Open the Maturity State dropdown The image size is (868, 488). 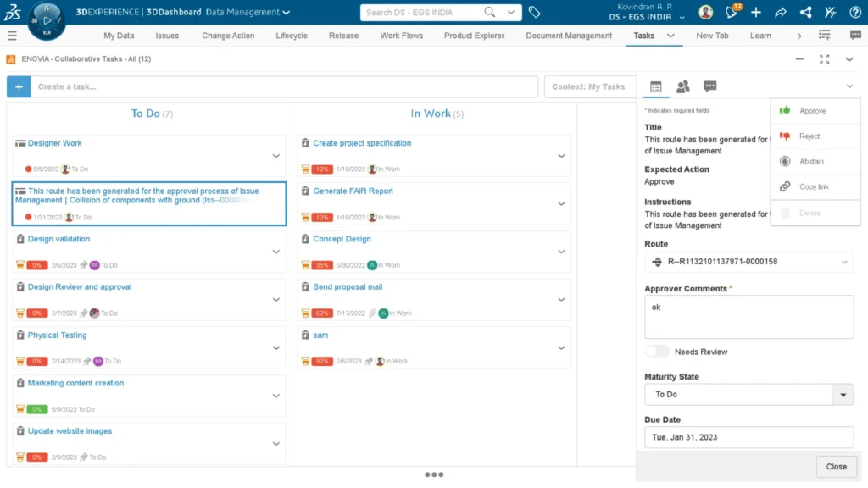pyautogui.click(x=843, y=394)
